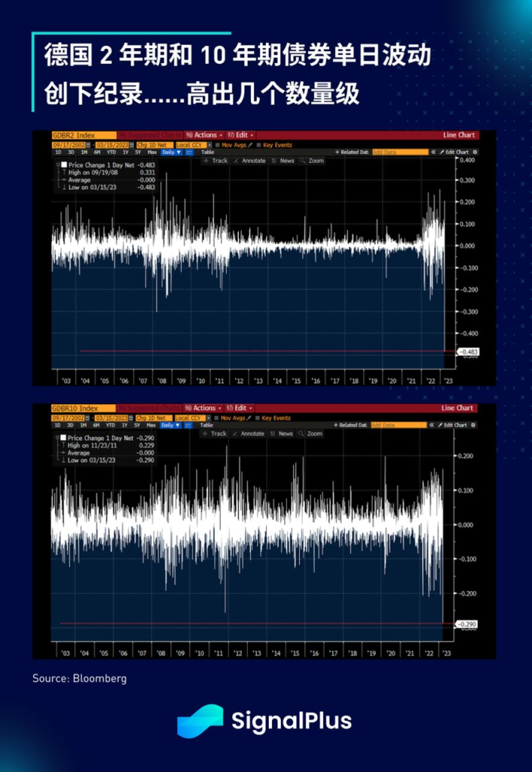Image resolution: width=532 pixels, height=772 pixels.
Task: Open the Actions menu in GDBR2 chart
Action: 205,135
